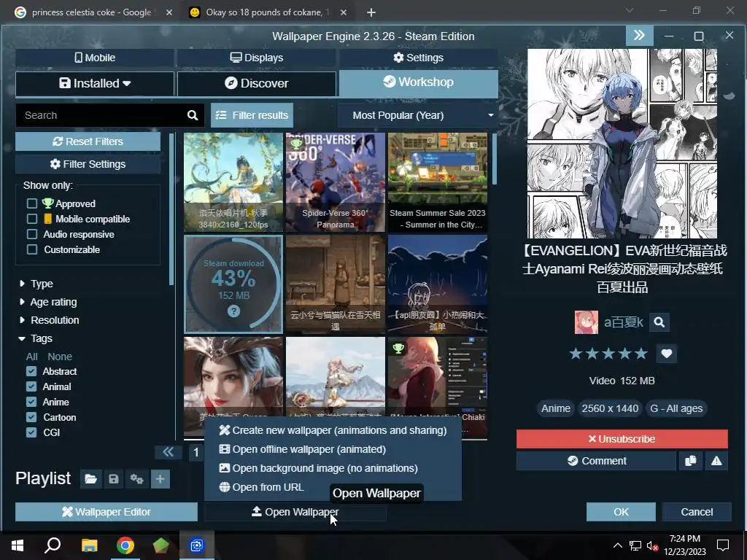
Task: Open Windows taskbar search
Action: click(x=53, y=545)
